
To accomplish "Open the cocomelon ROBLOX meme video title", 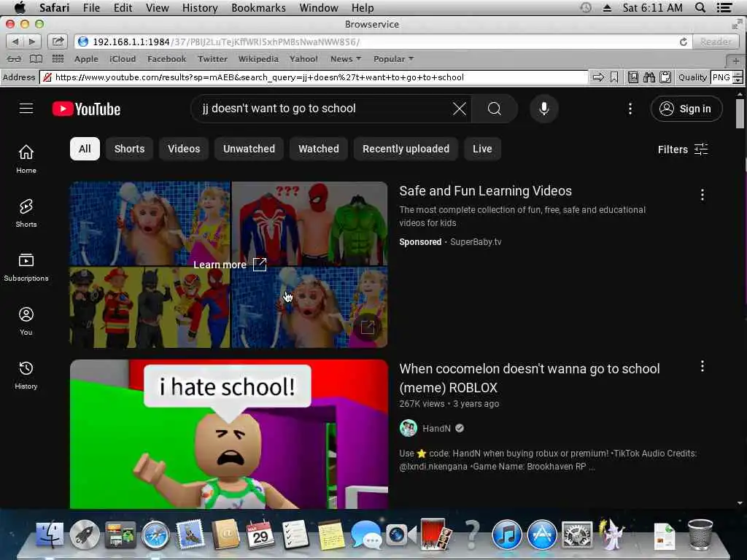I will pyautogui.click(x=530, y=378).
